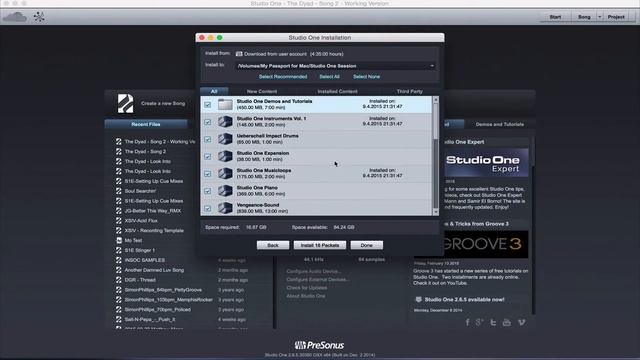Click file icon next to Mo Test
Screen dimensions: 640x360
(x=119, y=240)
